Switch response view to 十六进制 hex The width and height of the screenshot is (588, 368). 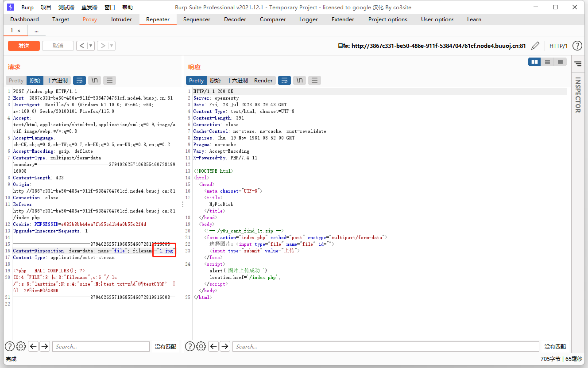(237, 80)
